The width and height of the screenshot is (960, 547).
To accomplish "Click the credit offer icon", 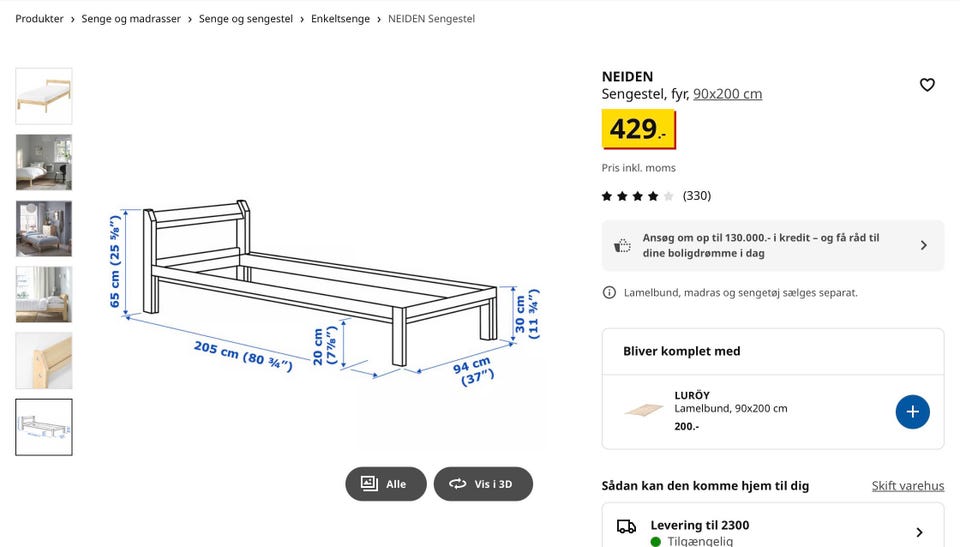I will point(623,246).
